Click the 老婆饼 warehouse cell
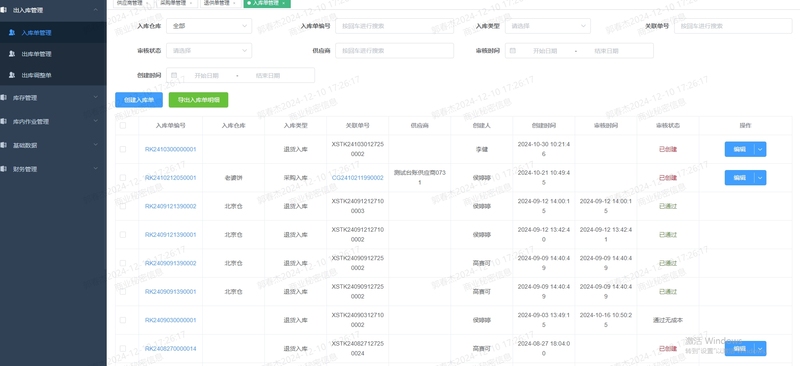 tap(233, 178)
